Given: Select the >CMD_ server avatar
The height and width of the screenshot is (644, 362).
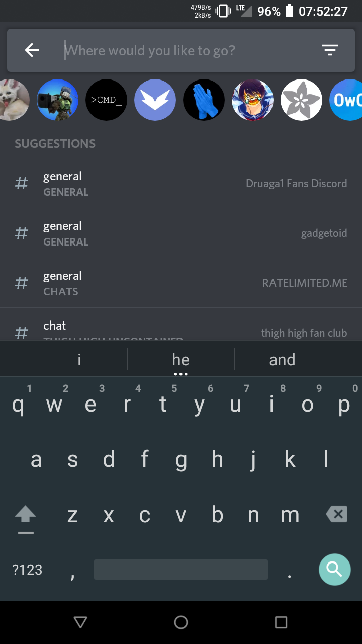Looking at the screenshot, I should (x=106, y=100).
